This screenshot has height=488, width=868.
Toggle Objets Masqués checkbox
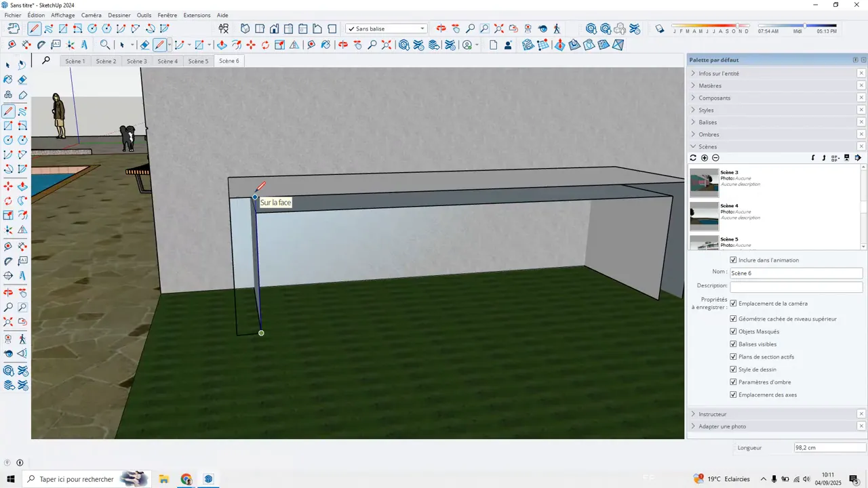tap(733, 331)
